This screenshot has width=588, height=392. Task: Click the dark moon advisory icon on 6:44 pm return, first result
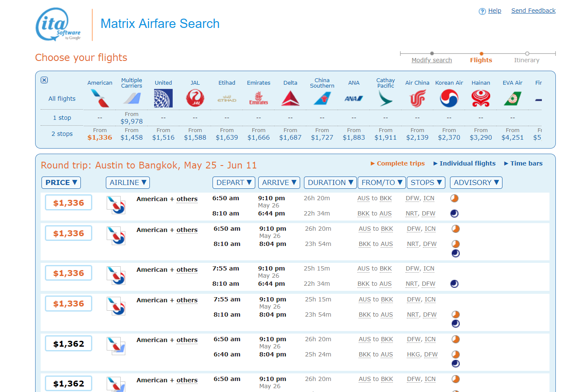coord(454,213)
